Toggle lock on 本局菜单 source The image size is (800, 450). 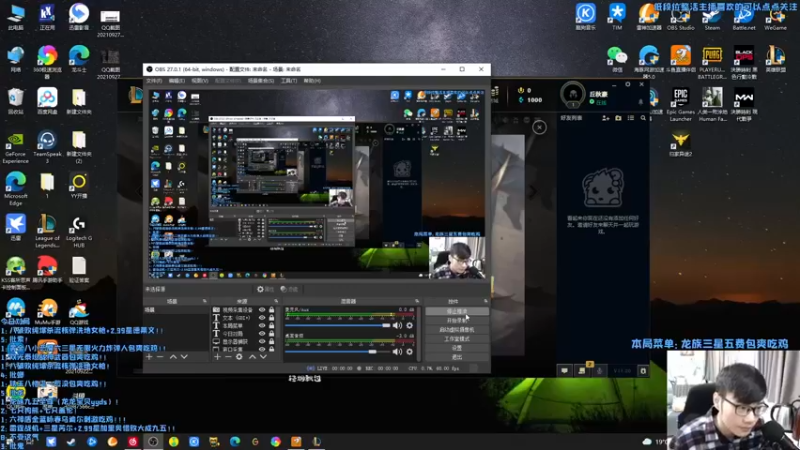(x=271, y=326)
